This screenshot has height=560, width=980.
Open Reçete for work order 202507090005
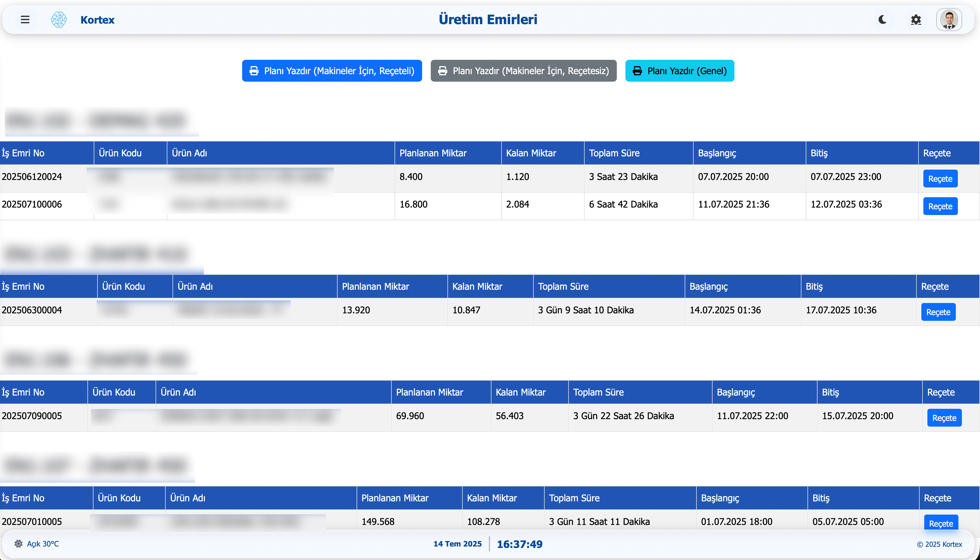(x=944, y=418)
